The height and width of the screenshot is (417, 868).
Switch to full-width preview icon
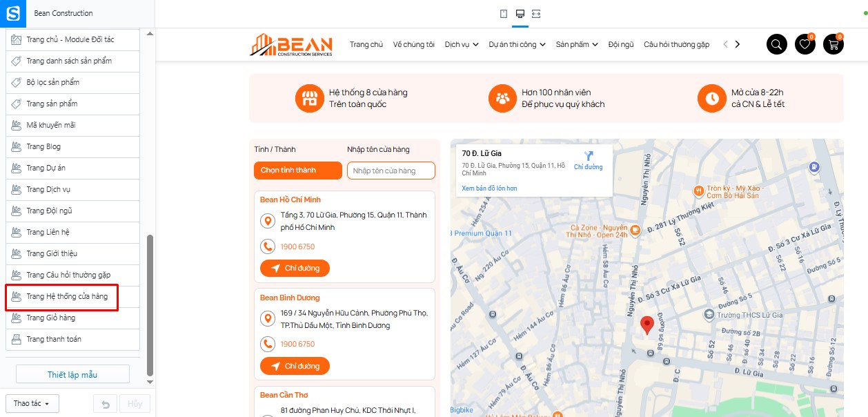[x=537, y=14]
